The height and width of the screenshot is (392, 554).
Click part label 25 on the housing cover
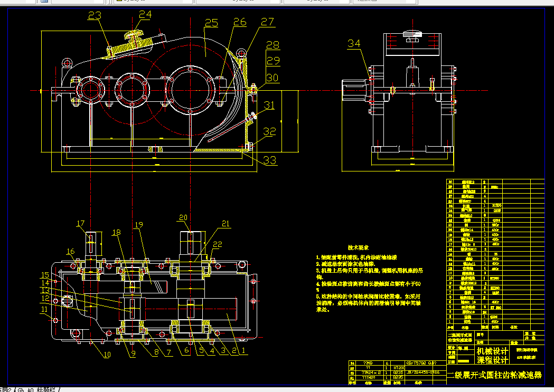pyautogui.click(x=211, y=23)
